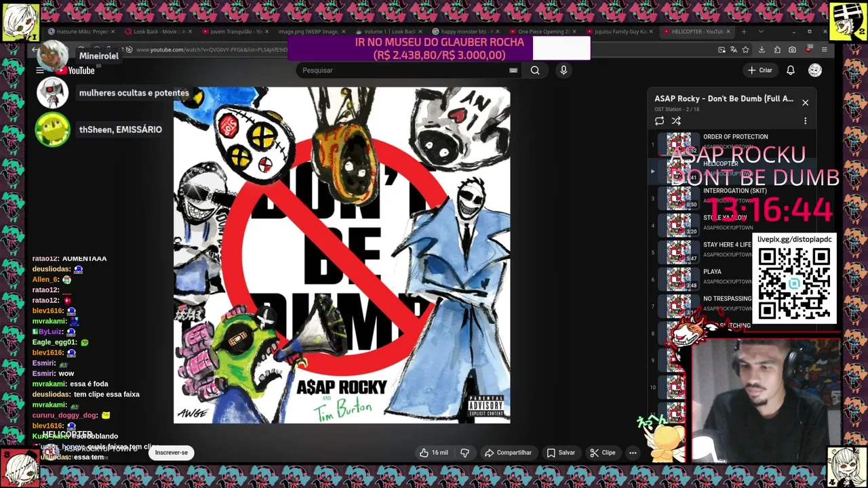868x488 pixels.
Task: Click Compartilhar to share the video
Action: [508, 453]
